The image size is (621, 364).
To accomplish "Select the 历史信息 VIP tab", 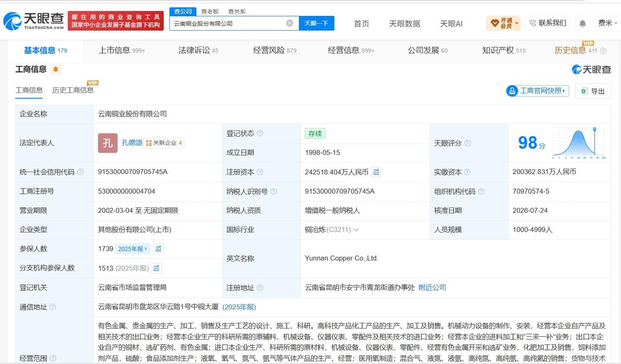I will 576,50.
